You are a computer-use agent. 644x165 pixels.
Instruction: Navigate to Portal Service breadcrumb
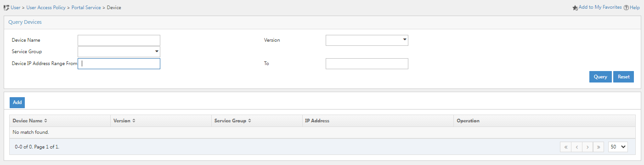click(x=86, y=8)
